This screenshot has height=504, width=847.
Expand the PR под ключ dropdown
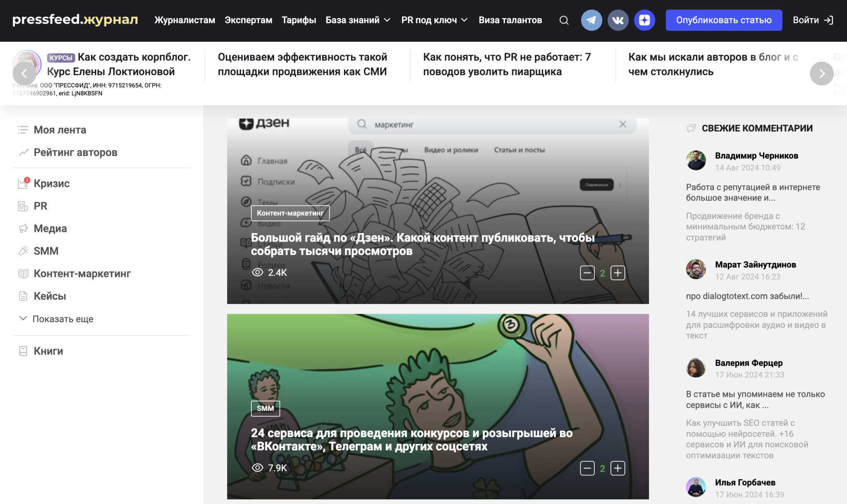pyautogui.click(x=434, y=20)
